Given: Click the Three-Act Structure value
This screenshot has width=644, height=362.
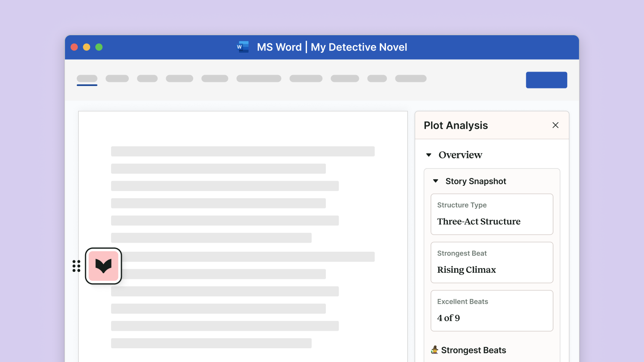Looking at the screenshot, I should tap(479, 221).
